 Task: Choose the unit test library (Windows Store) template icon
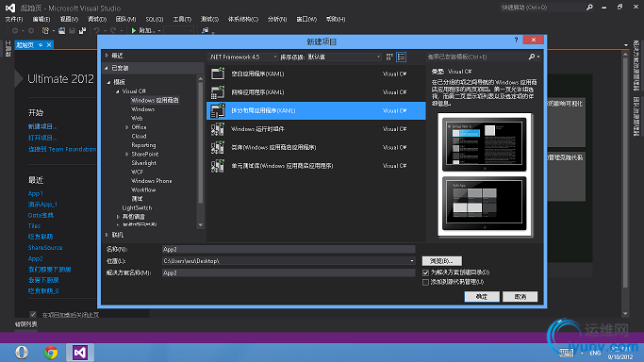[x=217, y=166]
